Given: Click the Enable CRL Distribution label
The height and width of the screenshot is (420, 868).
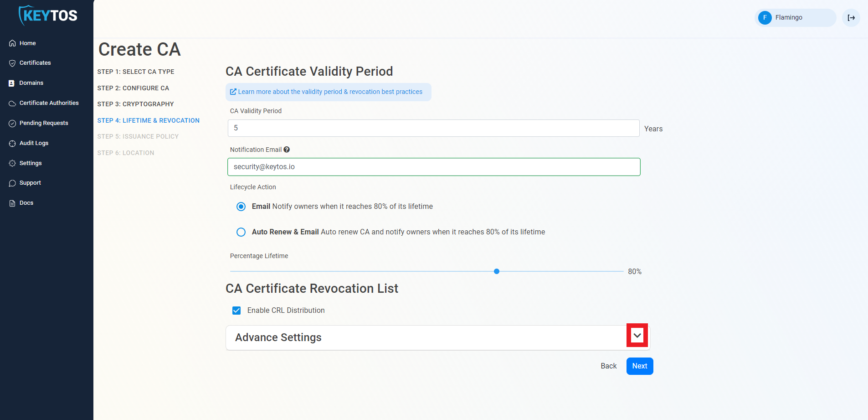Looking at the screenshot, I should (286, 311).
